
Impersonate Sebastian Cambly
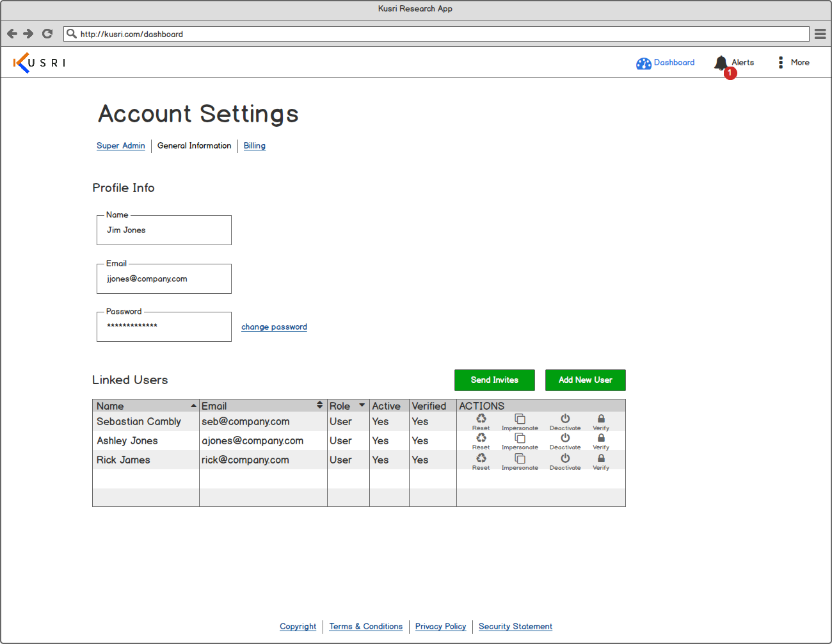pos(520,422)
